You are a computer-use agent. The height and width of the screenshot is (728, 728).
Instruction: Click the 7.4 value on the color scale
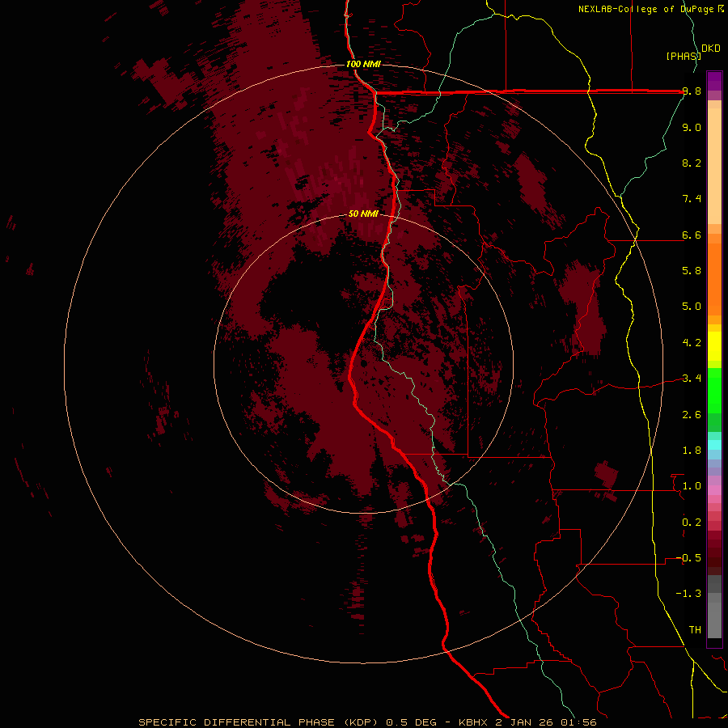[692, 199]
